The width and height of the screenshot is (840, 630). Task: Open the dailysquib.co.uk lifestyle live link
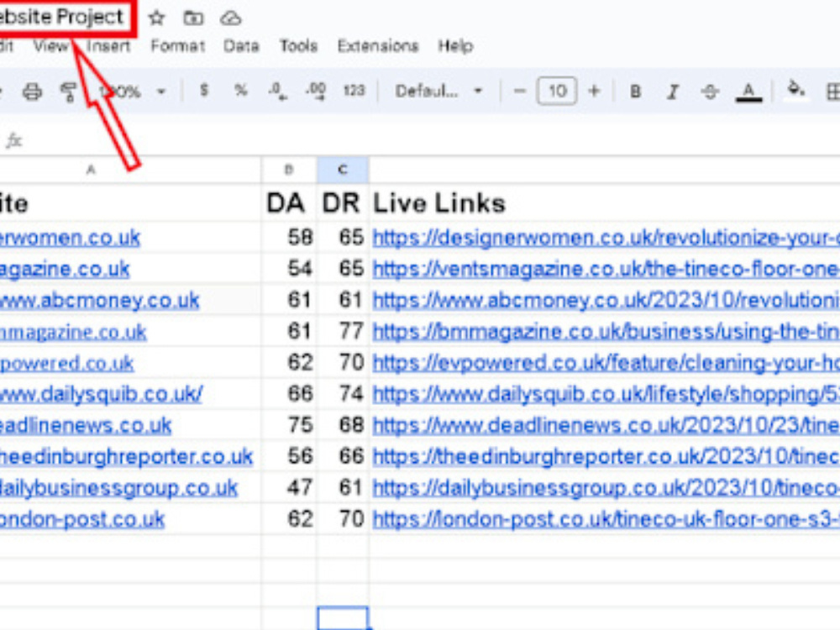606,394
